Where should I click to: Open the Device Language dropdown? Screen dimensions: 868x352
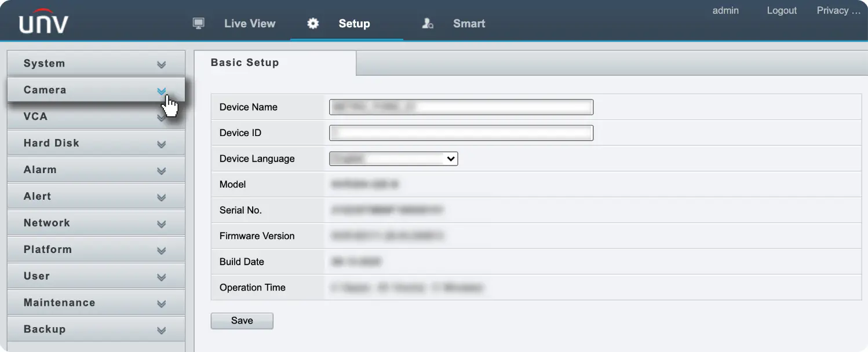click(x=393, y=159)
